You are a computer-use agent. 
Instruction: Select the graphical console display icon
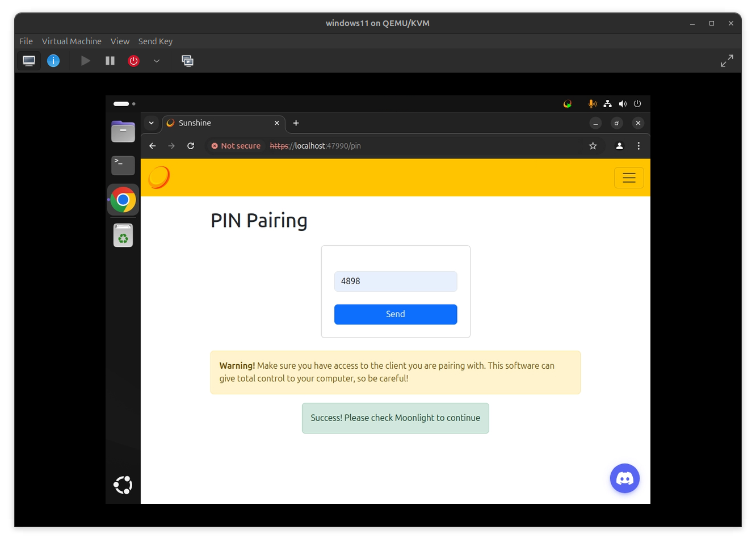pyautogui.click(x=29, y=61)
